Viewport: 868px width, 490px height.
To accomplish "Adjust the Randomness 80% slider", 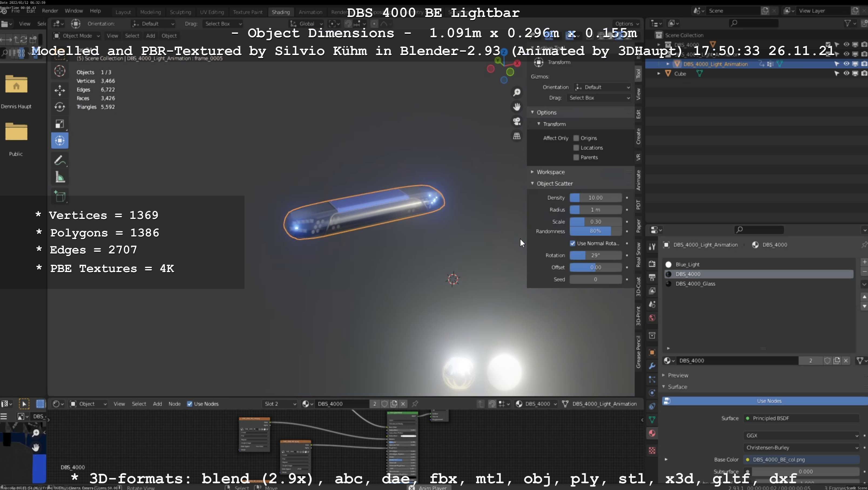I will click(x=595, y=231).
